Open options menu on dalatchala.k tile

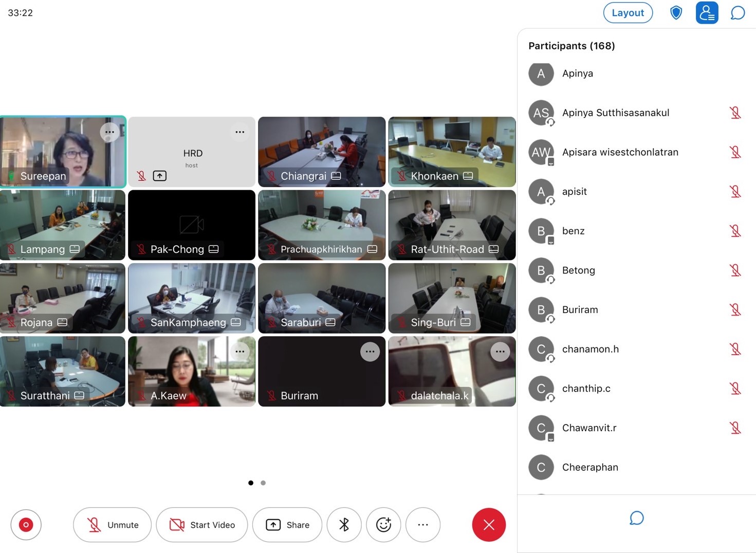[x=500, y=352]
